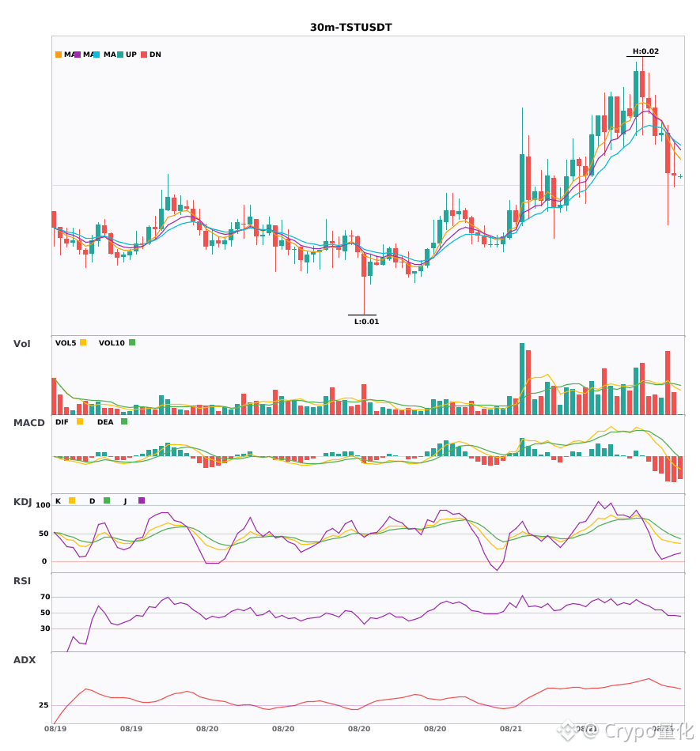The width and height of the screenshot is (700, 751).
Task: Click the teal UP legend swatch
Action: pos(120,55)
